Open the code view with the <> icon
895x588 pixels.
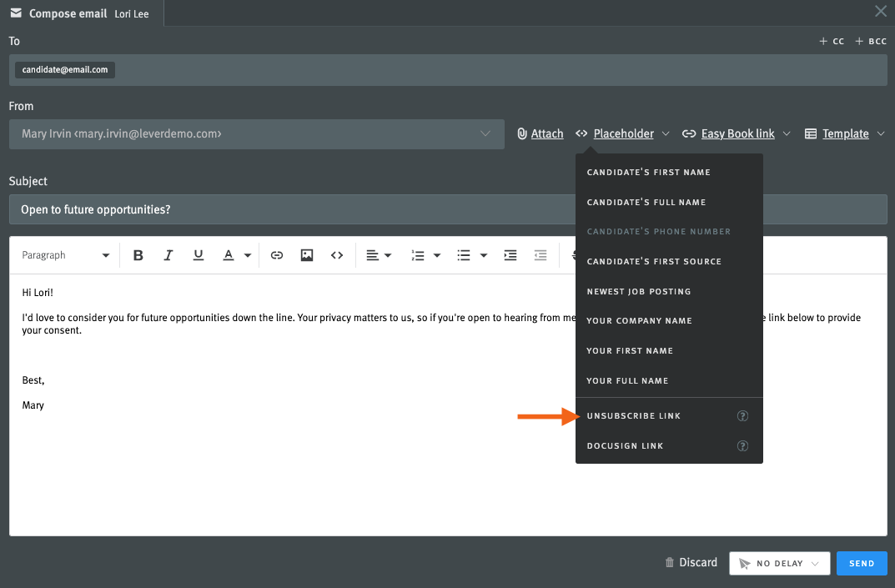tap(337, 255)
